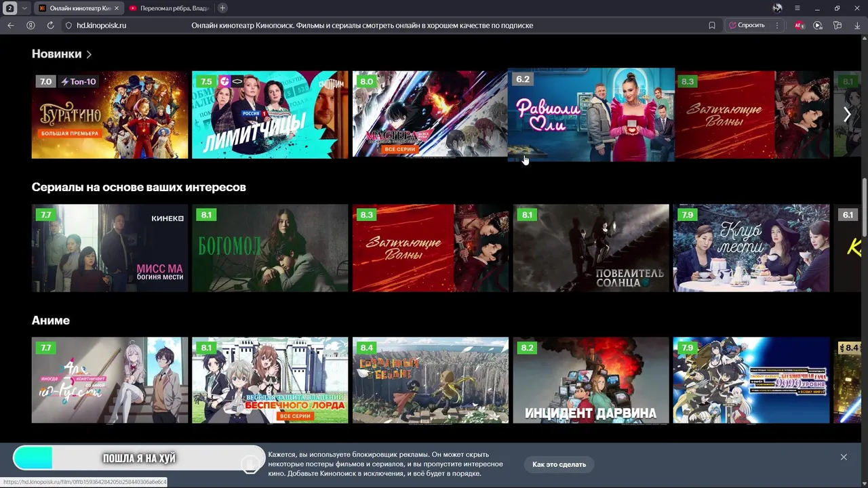Click the 8.4 rating on Созданный в бездне
868x488 pixels.
click(x=367, y=348)
